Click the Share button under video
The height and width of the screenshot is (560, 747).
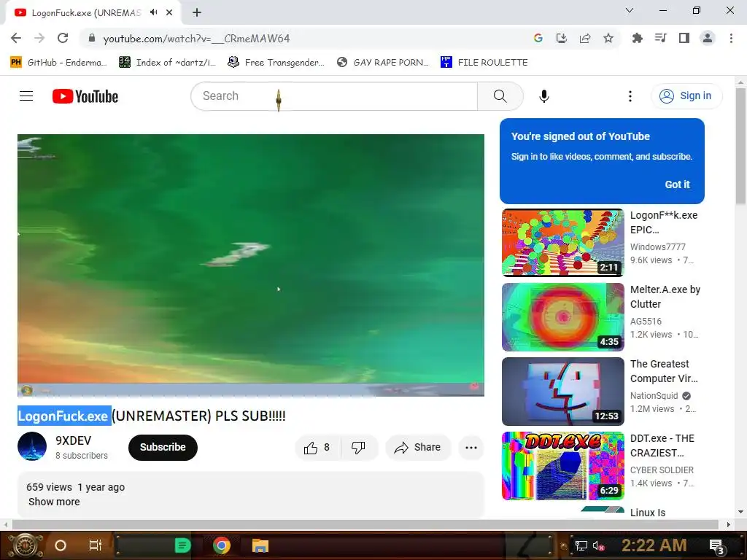coord(418,448)
